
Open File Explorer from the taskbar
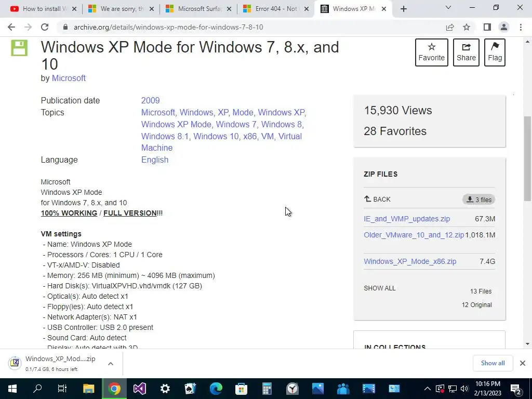[89, 389]
